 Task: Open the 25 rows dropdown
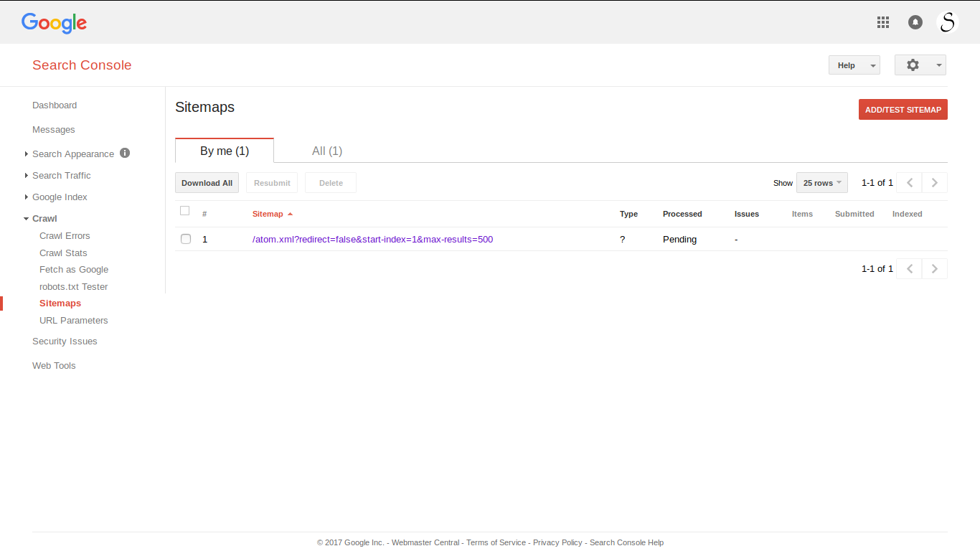(822, 183)
